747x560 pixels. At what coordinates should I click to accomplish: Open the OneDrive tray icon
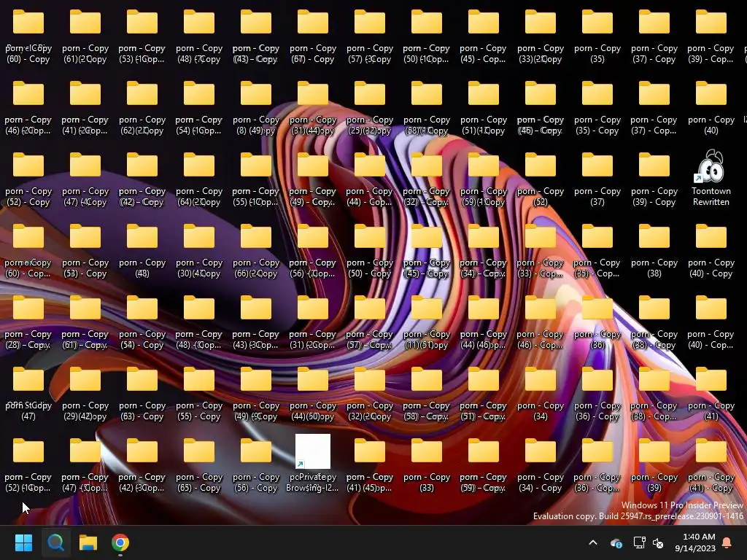tap(616, 542)
